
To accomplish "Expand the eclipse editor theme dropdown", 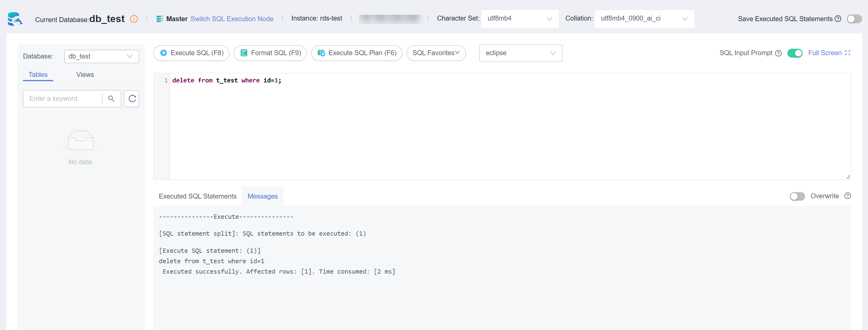I will click(520, 53).
